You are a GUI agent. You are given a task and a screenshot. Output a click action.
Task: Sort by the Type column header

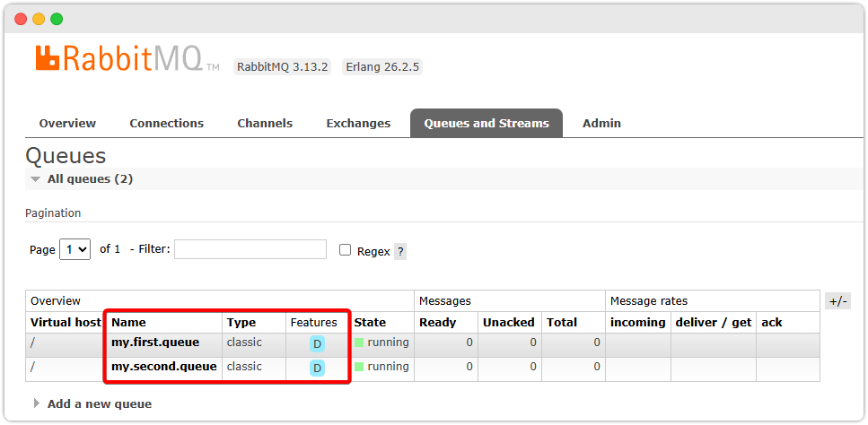[x=241, y=323]
